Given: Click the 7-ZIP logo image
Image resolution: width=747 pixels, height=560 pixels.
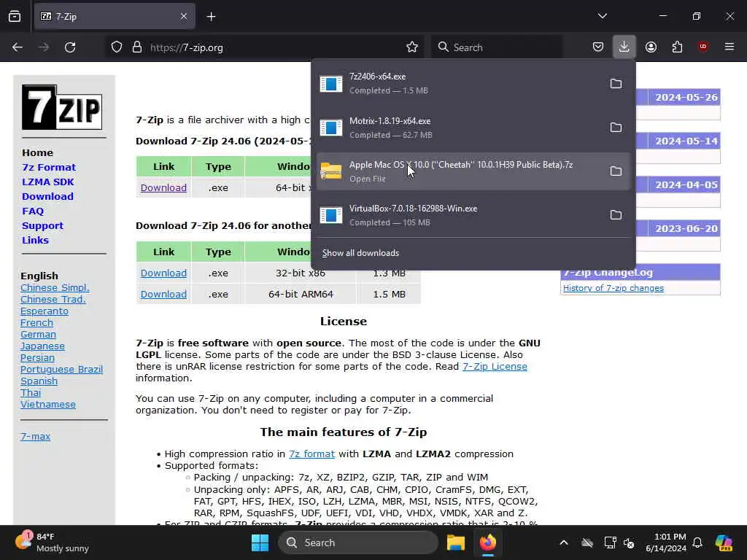Looking at the screenshot, I should (62, 107).
